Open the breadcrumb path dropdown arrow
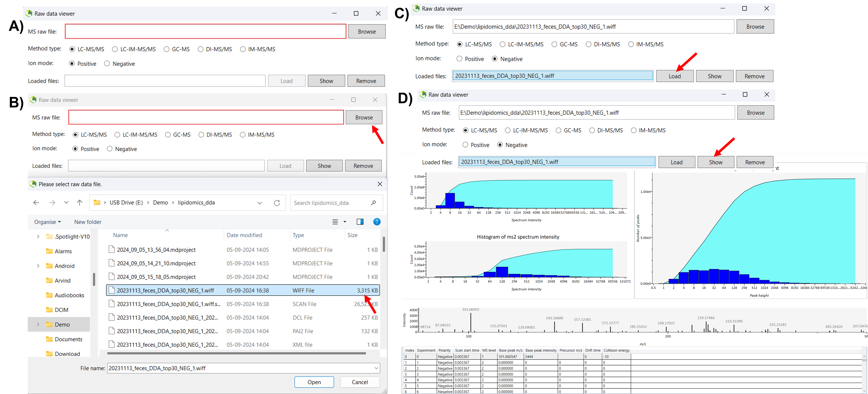 [259, 203]
